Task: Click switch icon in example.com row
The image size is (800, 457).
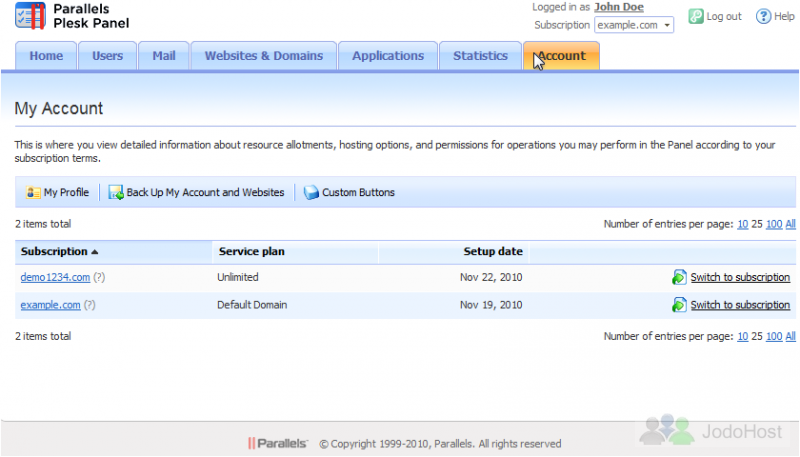Action: point(679,304)
